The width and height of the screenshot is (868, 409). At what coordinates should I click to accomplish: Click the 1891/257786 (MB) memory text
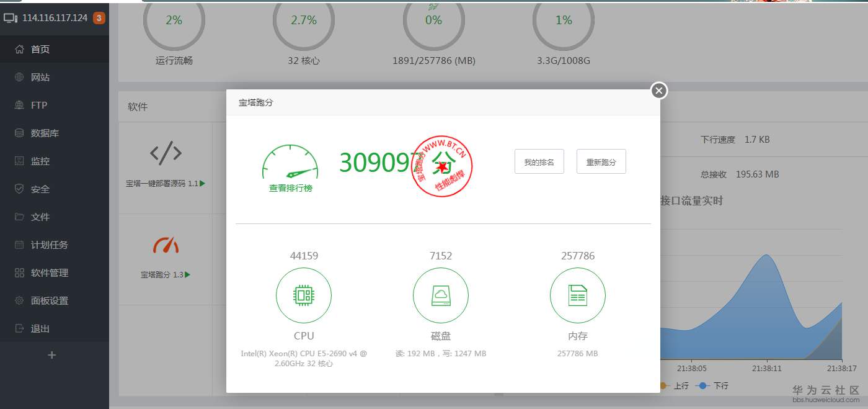(x=433, y=61)
